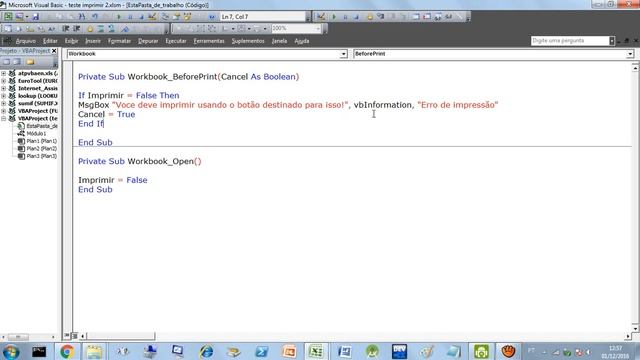Screen dimensions: 640x360
Task: Open the Immediate window icon in Debug toolbar
Action: (427, 17)
